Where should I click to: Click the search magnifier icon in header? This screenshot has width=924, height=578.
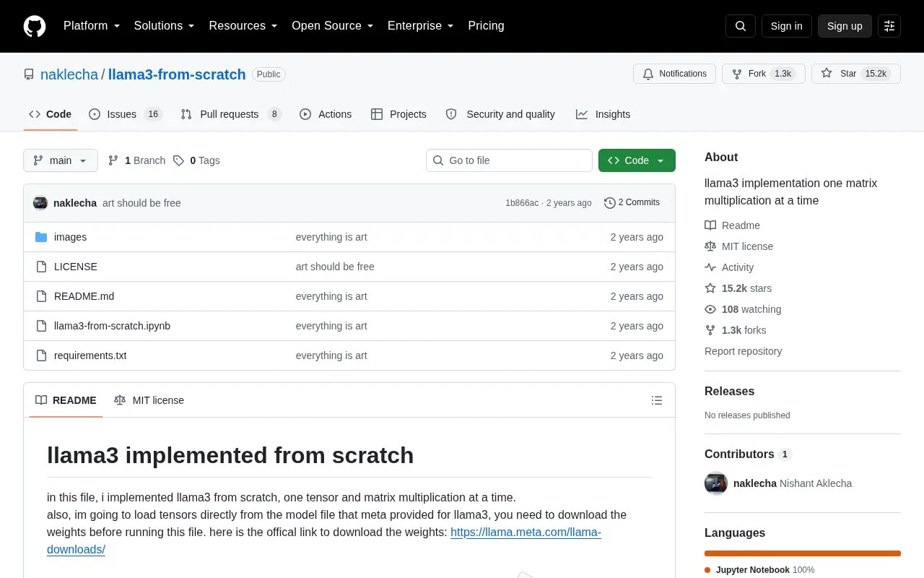(x=741, y=26)
